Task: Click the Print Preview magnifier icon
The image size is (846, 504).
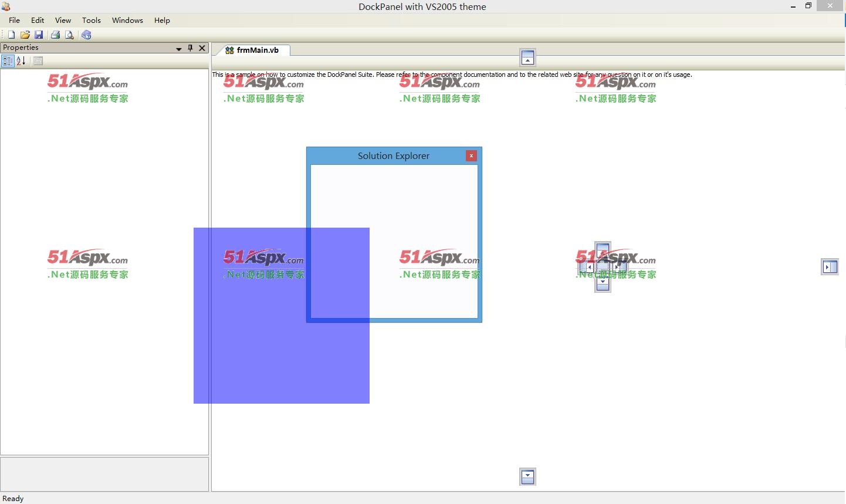Action: tap(69, 35)
